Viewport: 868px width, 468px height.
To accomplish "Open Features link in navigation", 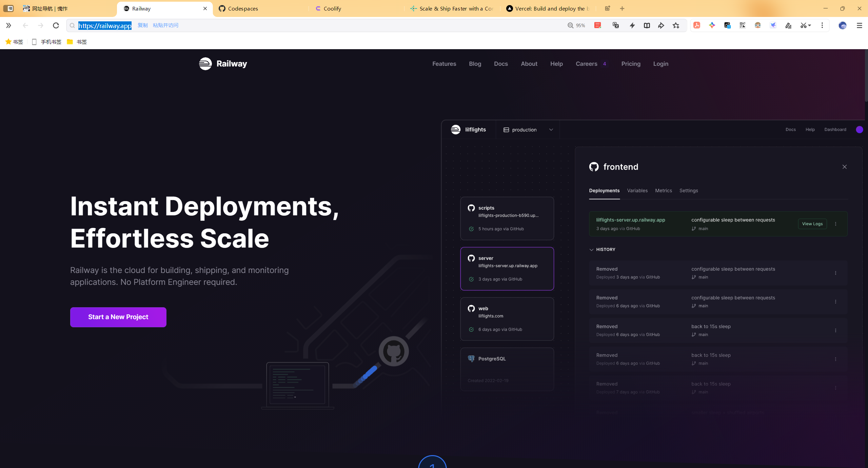I will point(444,64).
